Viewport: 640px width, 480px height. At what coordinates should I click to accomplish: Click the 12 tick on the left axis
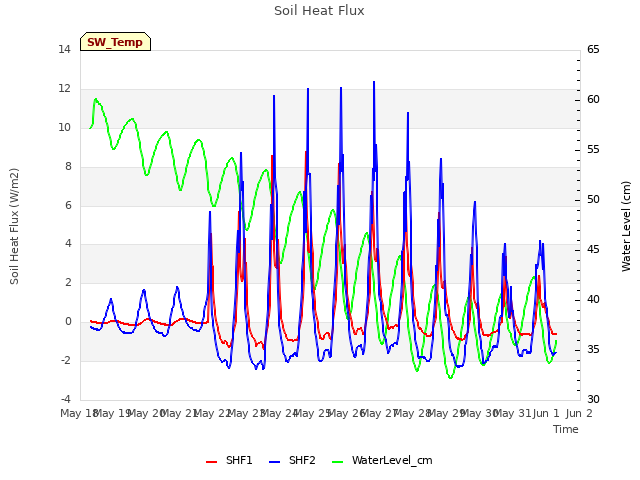pyautogui.click(x=64, y=88)
